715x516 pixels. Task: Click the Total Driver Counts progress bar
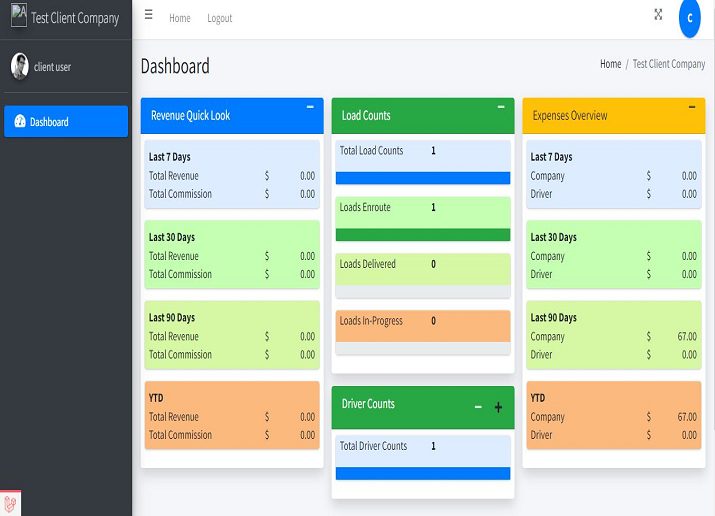[423, 473]
